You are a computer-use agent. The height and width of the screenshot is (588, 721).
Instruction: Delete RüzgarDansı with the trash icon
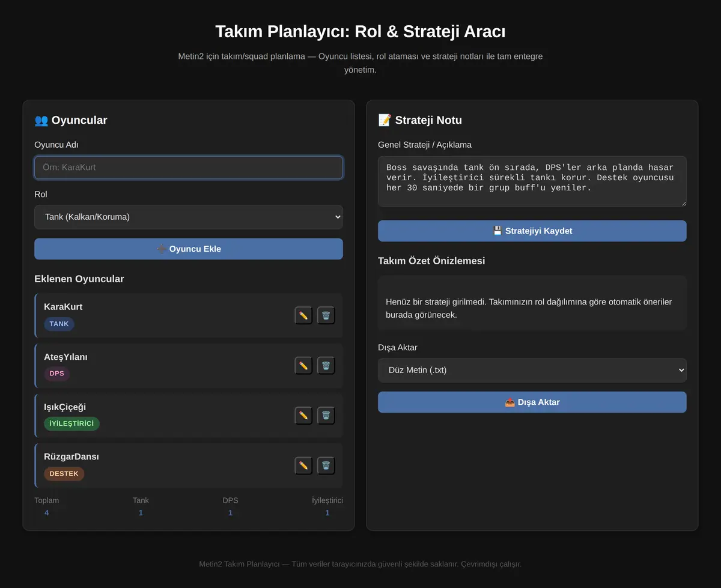pos(326,465)
